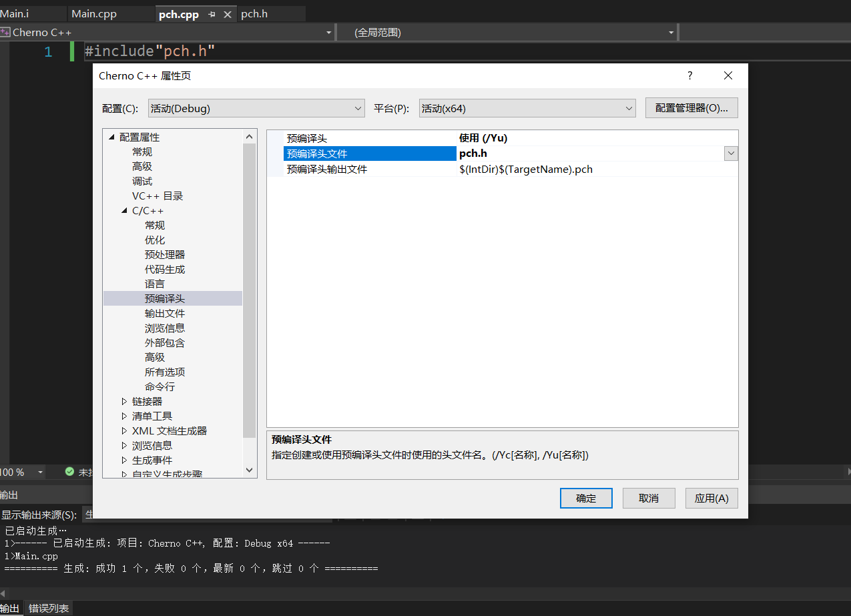This screenshot has width=851, height=616.
Task: Collapse the C/C++ tree node
Action: pyautogui.click(x=124, y=211)
